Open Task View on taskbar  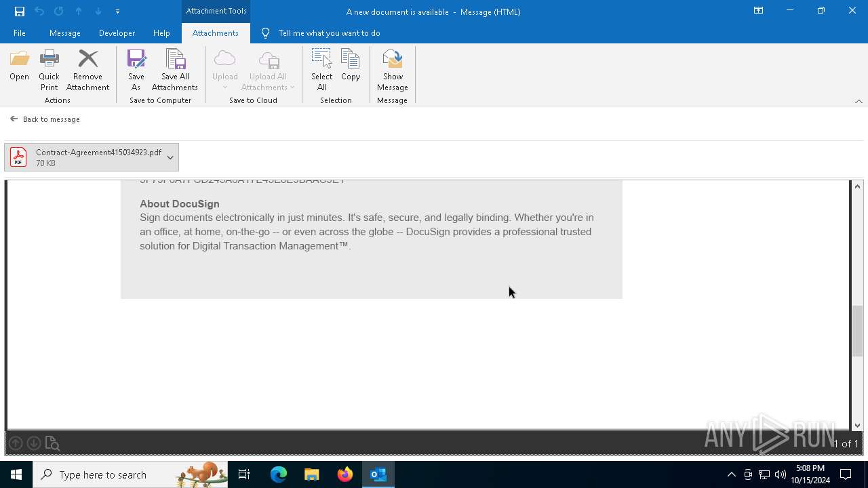tap(244, 474)
